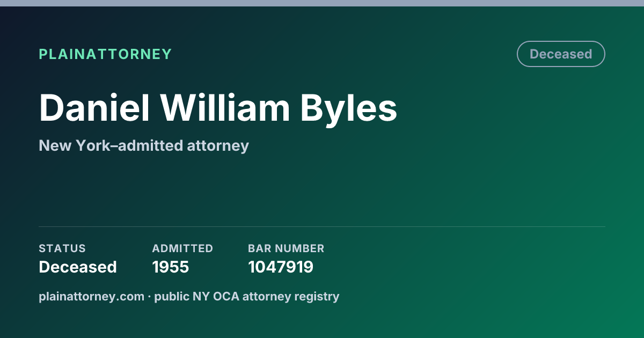The height and width of the screenshot is (338, 644).
Task: Click the public NY OCA attorney registry text
Action: pos(247,296)
